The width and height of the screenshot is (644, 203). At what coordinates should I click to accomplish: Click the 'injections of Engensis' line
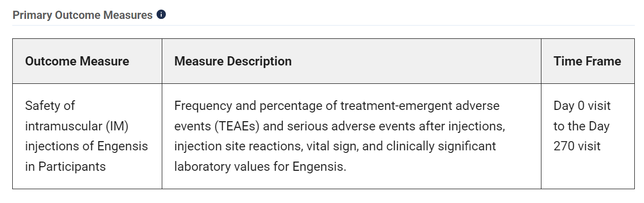point(86,146)
